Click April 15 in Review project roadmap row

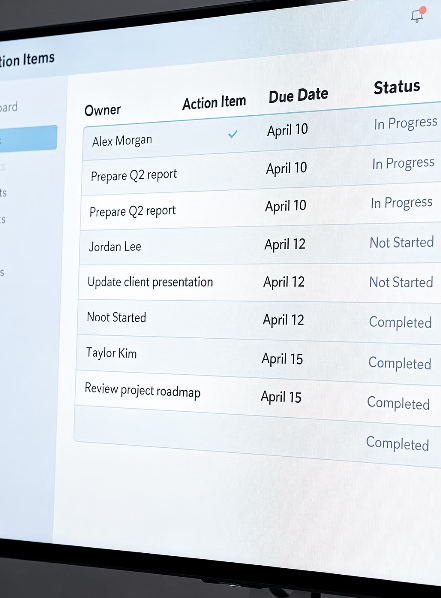click(281, 397)
